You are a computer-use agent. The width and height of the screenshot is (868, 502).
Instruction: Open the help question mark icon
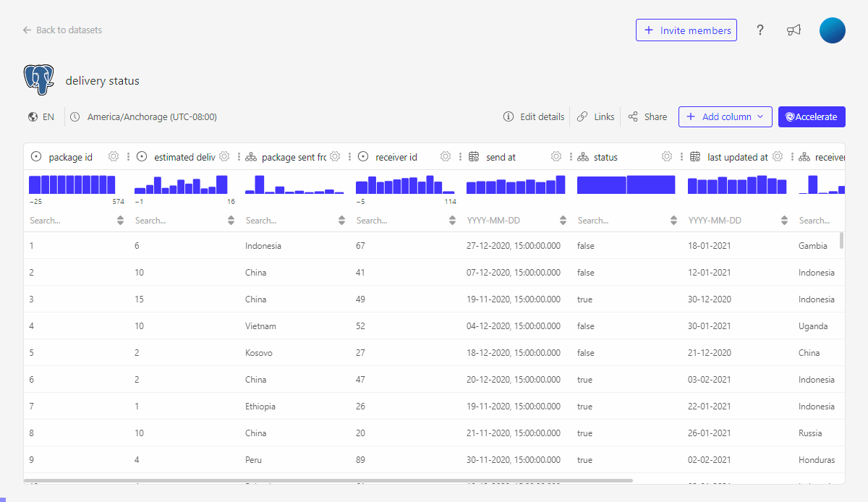pos(760,30)
